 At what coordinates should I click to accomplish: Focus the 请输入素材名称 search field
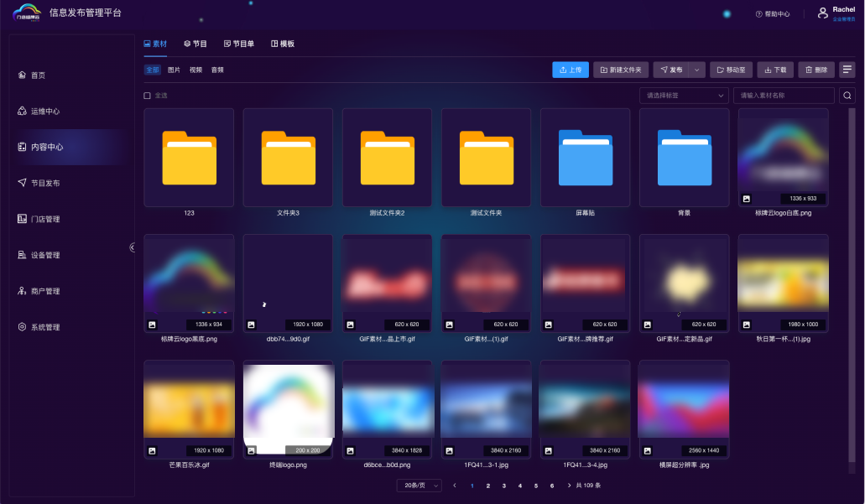pos(784,96)
